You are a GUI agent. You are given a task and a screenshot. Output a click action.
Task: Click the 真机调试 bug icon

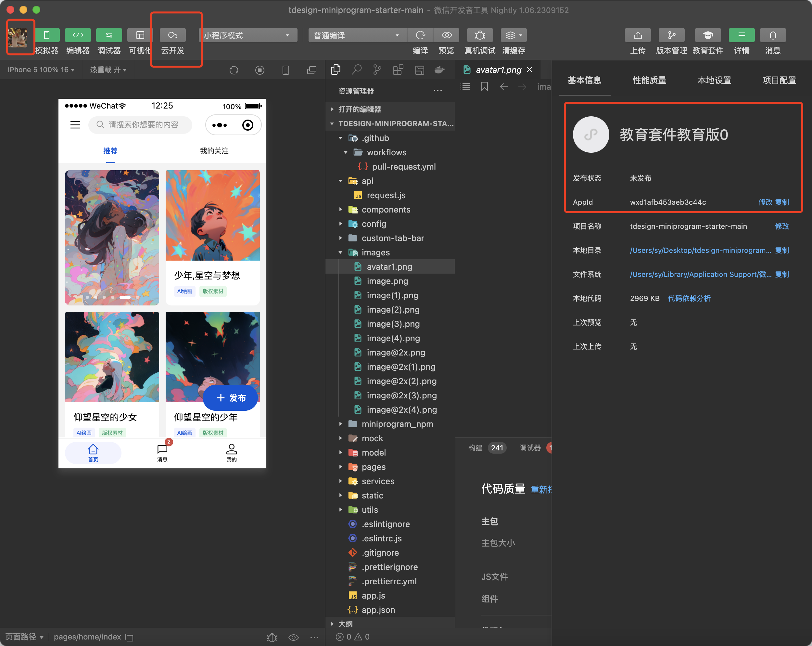(x=479, y=35)
